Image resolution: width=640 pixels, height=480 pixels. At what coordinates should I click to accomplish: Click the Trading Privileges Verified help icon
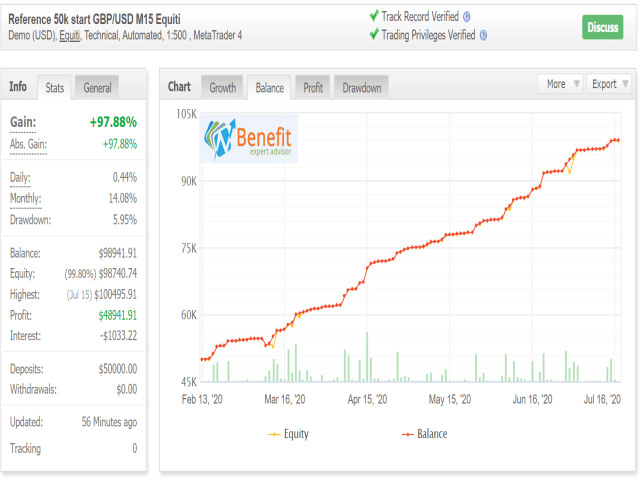click(x=483, y=36)
